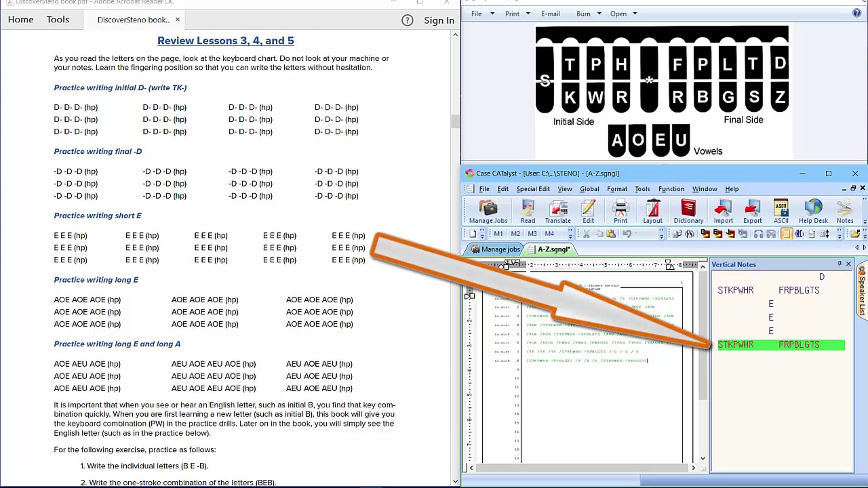This screenshot has width=868, height=488.
Task: Run the M1 macro button
Action: pos(498,234)
